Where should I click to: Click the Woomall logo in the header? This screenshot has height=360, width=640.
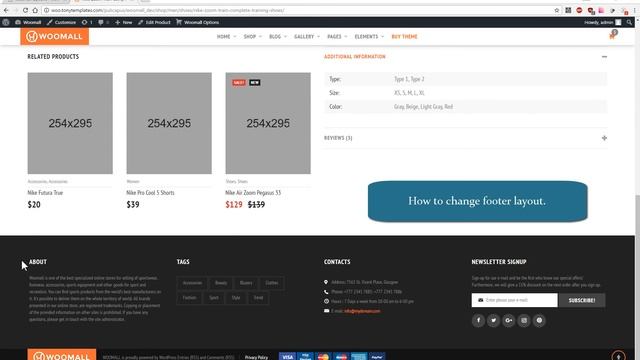coord(55,36)
